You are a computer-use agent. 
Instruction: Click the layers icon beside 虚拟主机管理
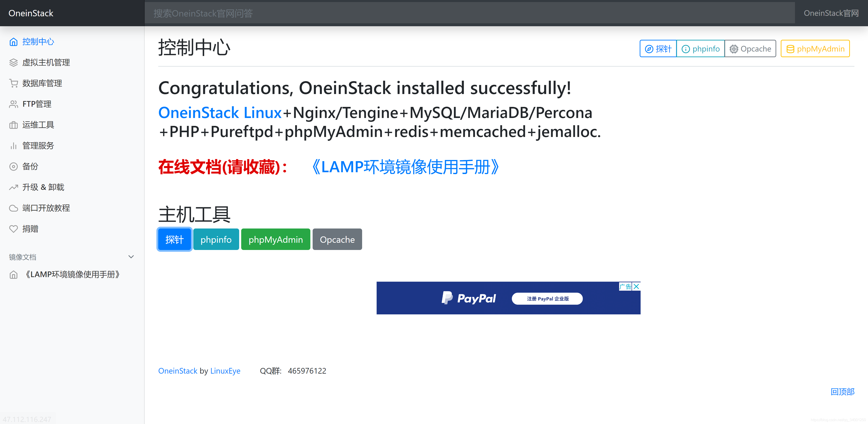click(x=14, y=63)
